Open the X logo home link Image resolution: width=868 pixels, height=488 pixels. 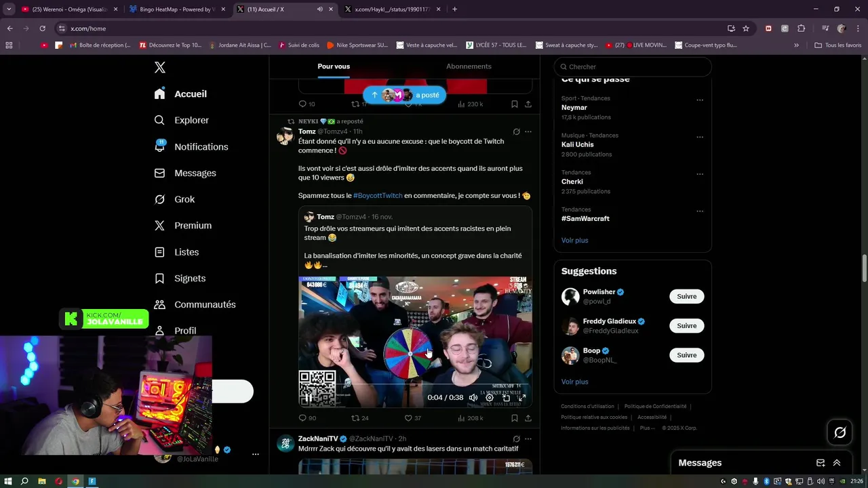(160, 67)
